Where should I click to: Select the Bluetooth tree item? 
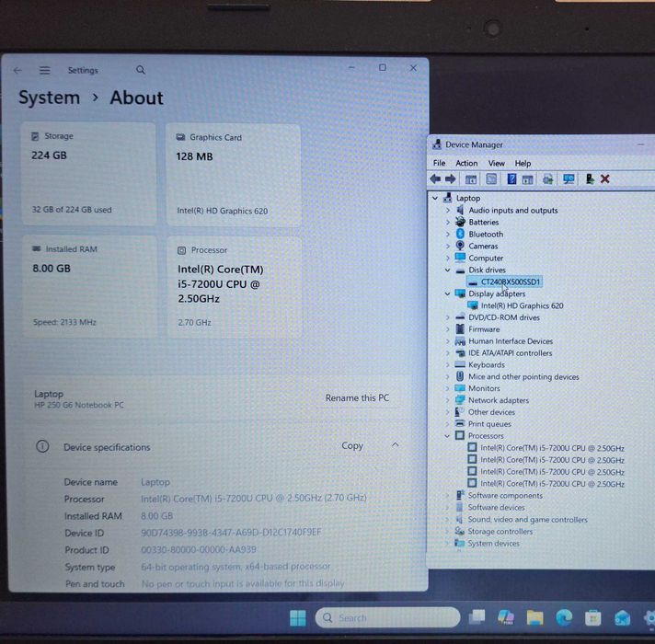486,235
